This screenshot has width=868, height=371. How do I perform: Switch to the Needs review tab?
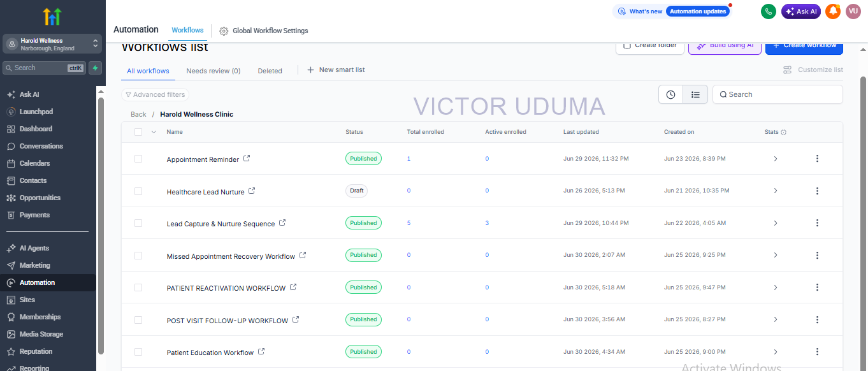coord(213,71)
